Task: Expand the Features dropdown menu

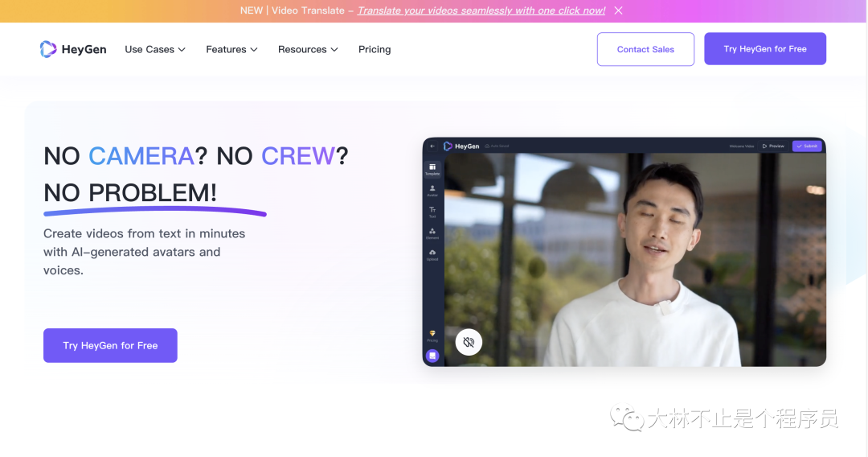Action: click(x=231, y=49)
